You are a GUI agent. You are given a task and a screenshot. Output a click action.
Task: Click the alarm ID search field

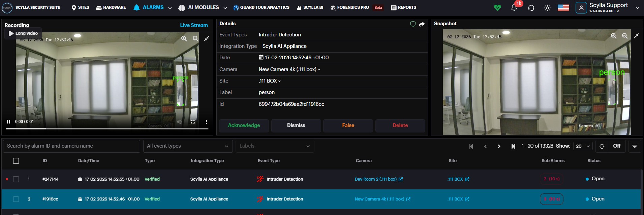click(71, 146)
